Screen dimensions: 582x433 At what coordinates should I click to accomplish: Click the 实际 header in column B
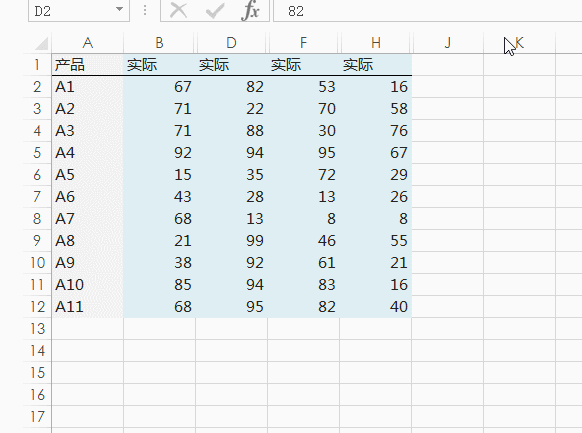point(159,65)
